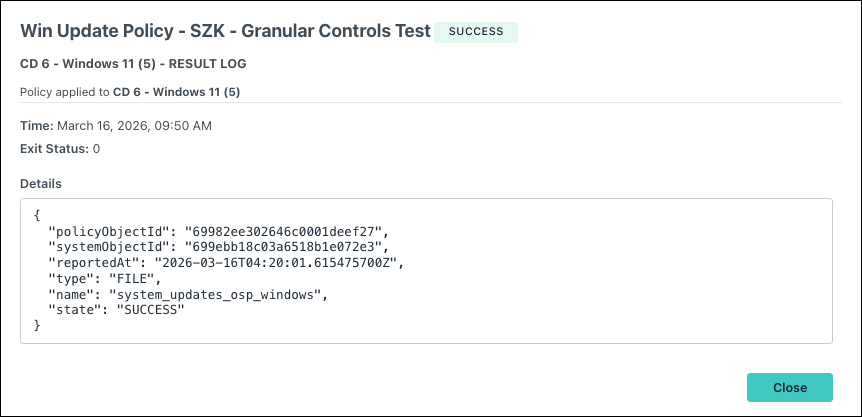The height and width of the screenshot is (417, 862).
Task: Click the Win Update Policy dialog title
Action: pos(225,31)
